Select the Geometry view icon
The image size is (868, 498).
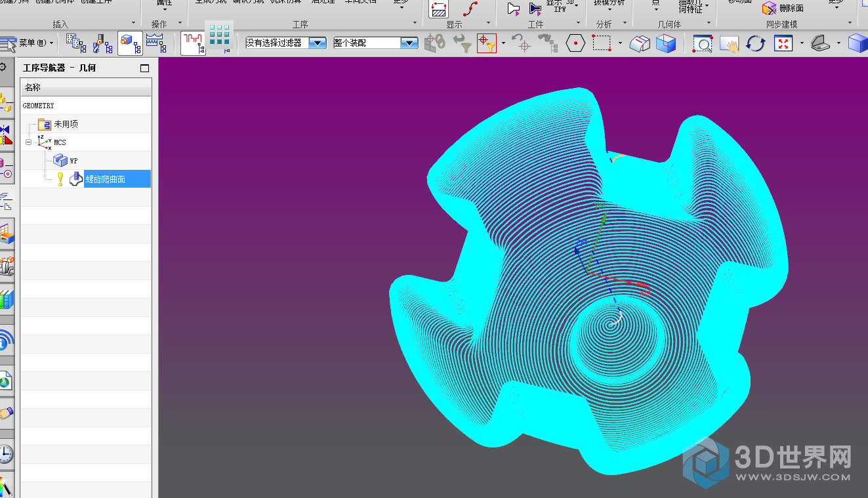click(x=130, y=44)
